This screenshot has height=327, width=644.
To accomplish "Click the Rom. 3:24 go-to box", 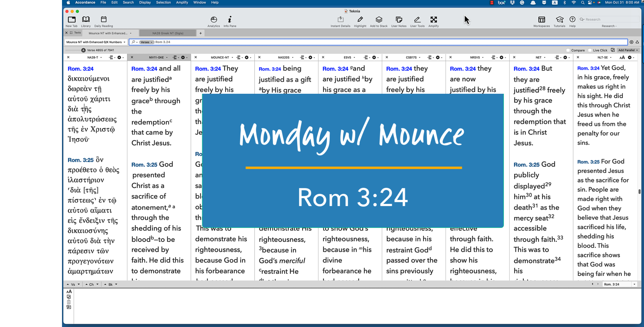I will tap(617, 284).
